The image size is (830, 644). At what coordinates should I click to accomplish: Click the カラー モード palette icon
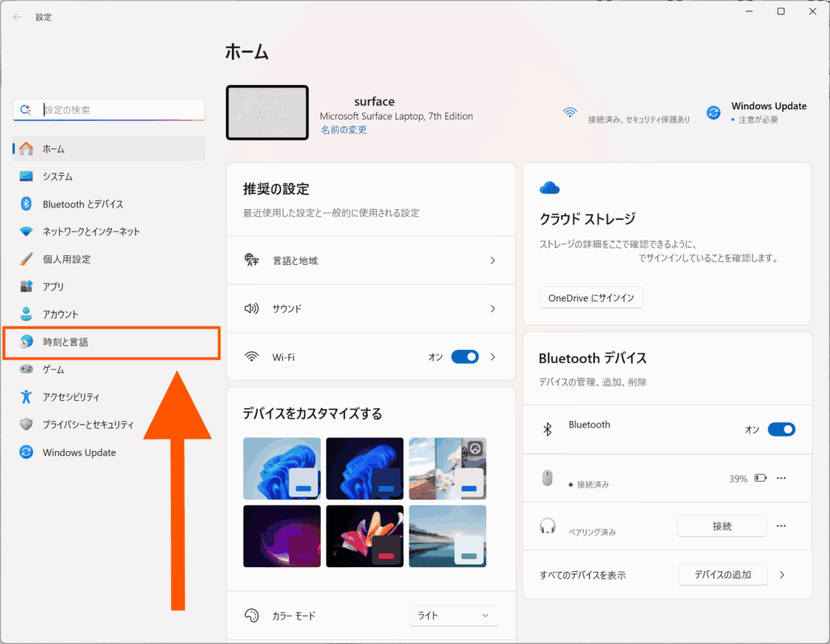coord(251,616)
